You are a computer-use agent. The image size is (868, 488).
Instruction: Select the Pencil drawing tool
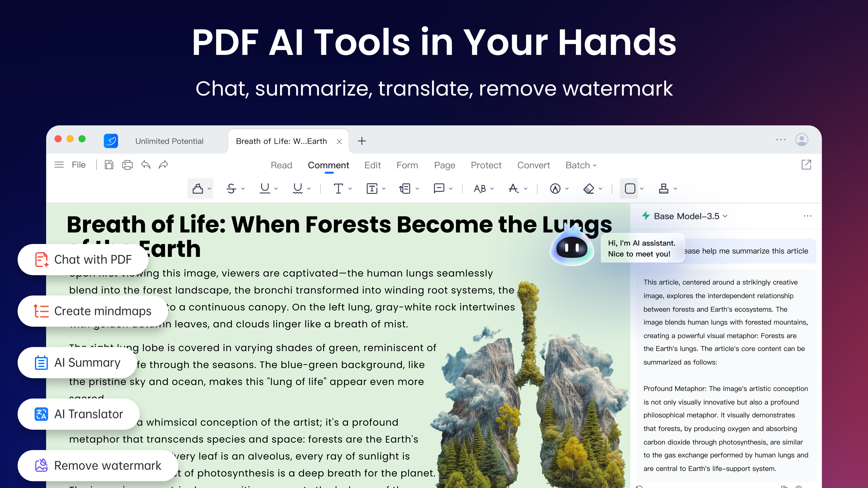click(x=555, y=188)
